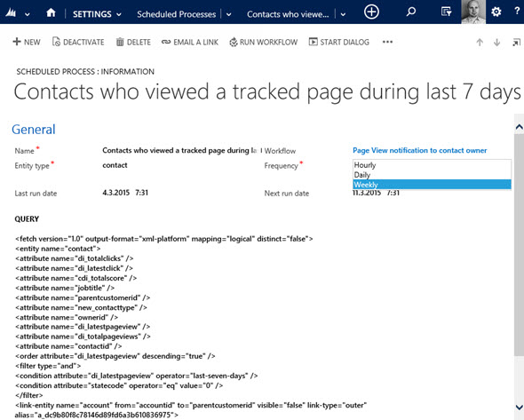Go to the Home icon
Screen dimensions: 524x420
(51, 13)
